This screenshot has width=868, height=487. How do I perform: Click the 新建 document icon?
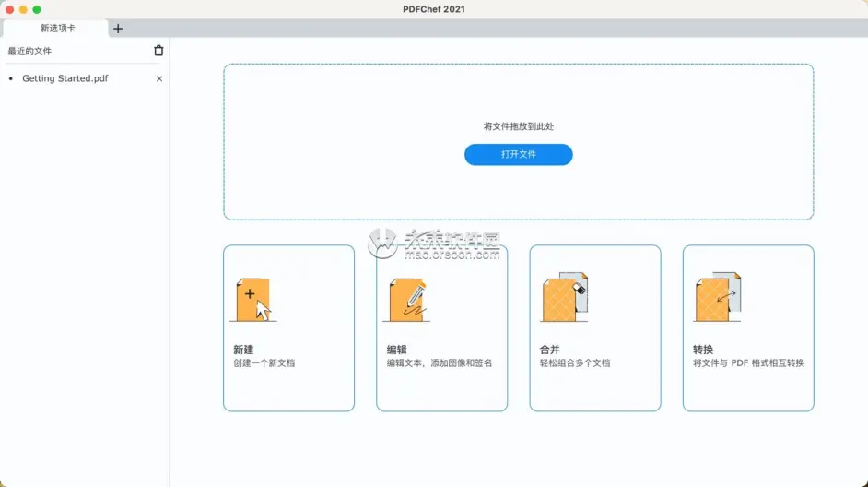tap(253, 300)
